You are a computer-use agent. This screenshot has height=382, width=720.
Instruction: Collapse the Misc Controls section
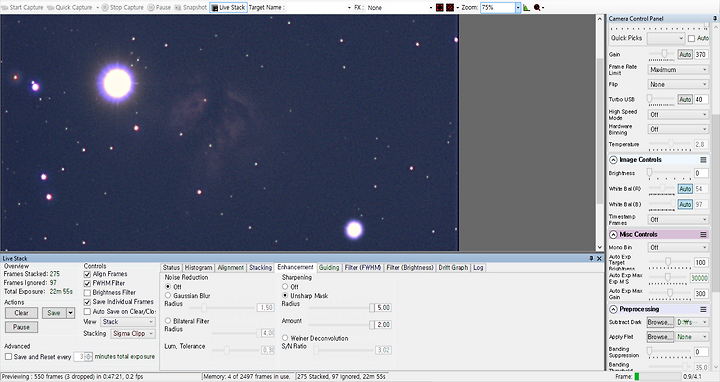[613, 235]
